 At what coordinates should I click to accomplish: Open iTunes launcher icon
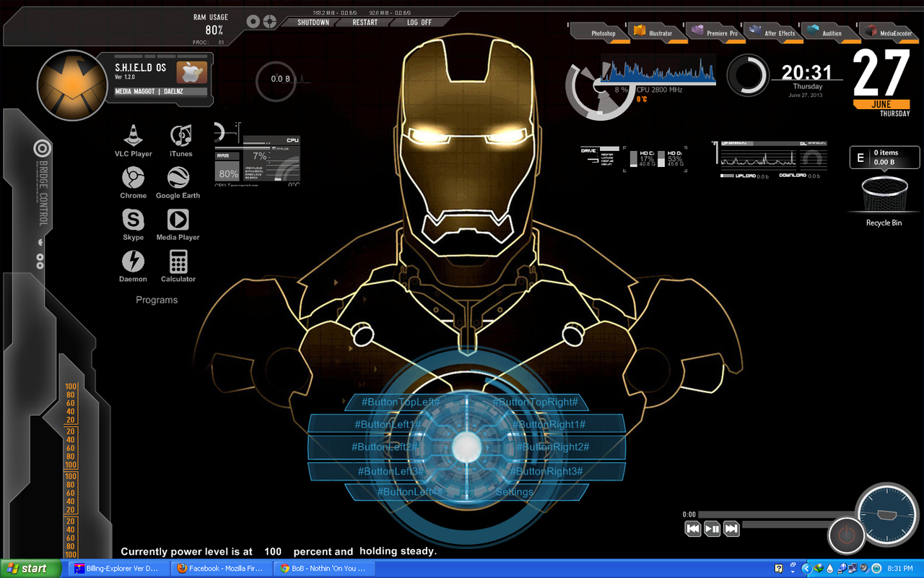[180, 135]
